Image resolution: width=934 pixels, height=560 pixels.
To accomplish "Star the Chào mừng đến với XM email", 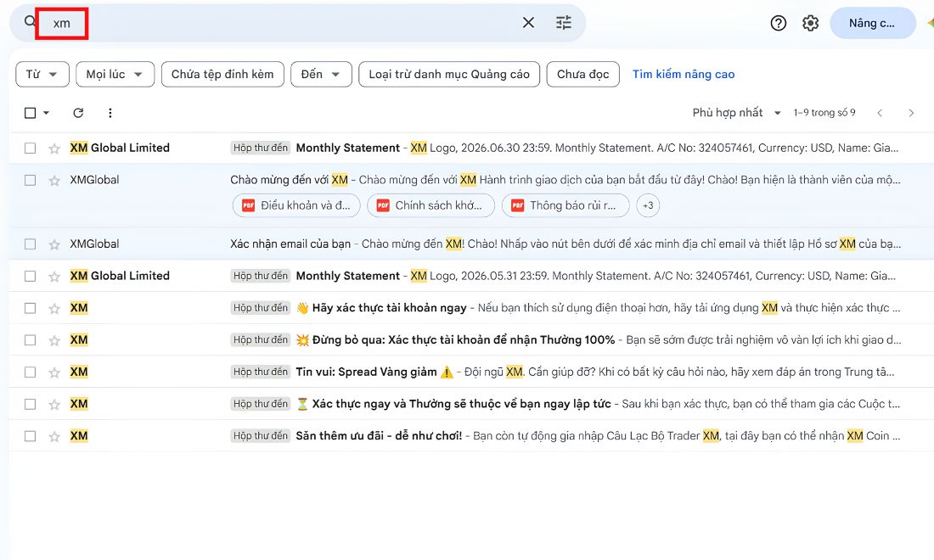I will pyautogui.click(x=54, y=181).
